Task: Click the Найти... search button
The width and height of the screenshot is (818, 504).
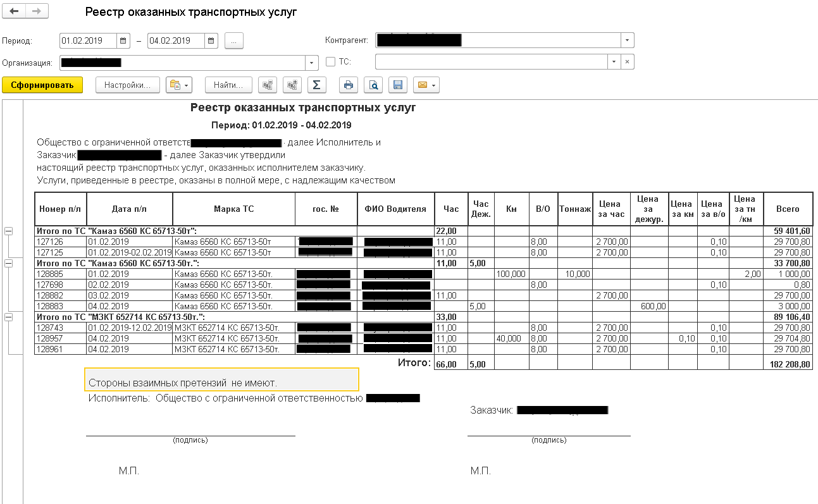Action: 228,85
